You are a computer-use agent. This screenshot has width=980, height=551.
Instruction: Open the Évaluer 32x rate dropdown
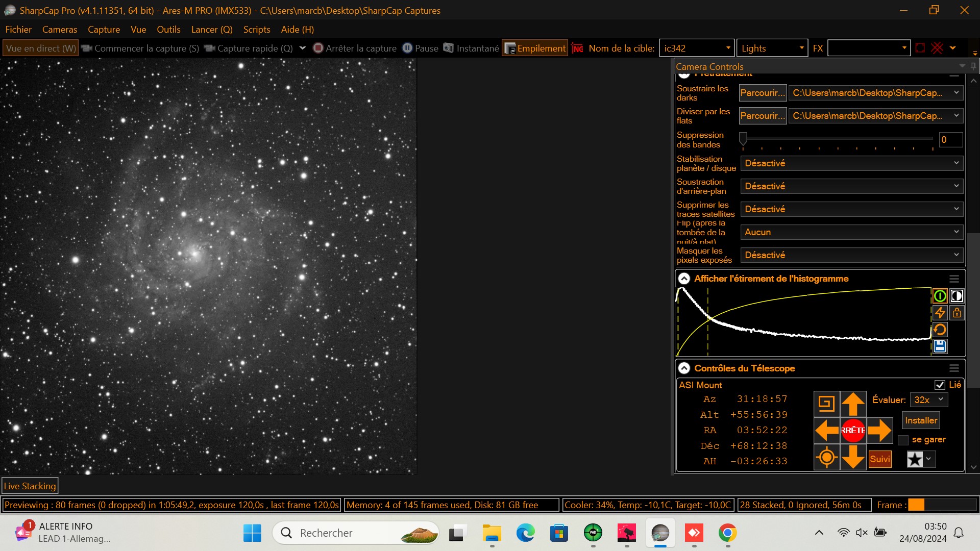point(929,400)
